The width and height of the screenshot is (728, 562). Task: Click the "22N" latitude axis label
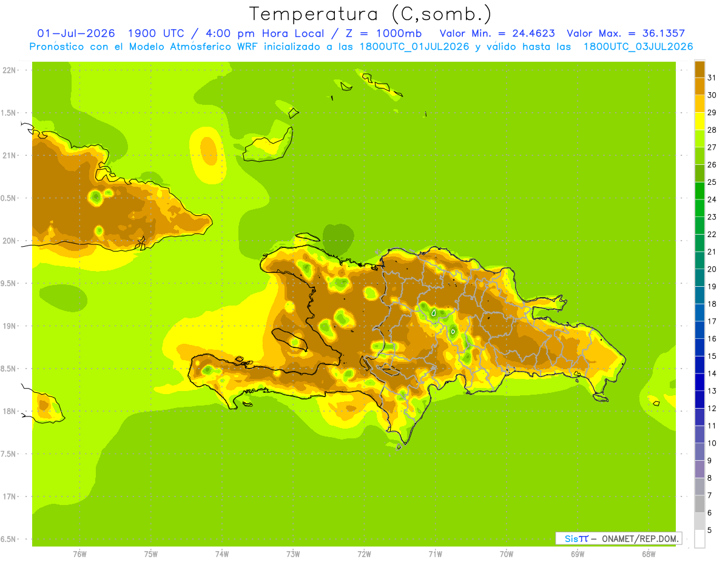(10, 70)
